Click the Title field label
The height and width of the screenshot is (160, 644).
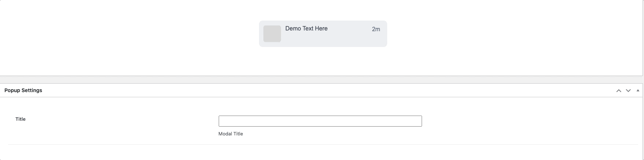21,119
